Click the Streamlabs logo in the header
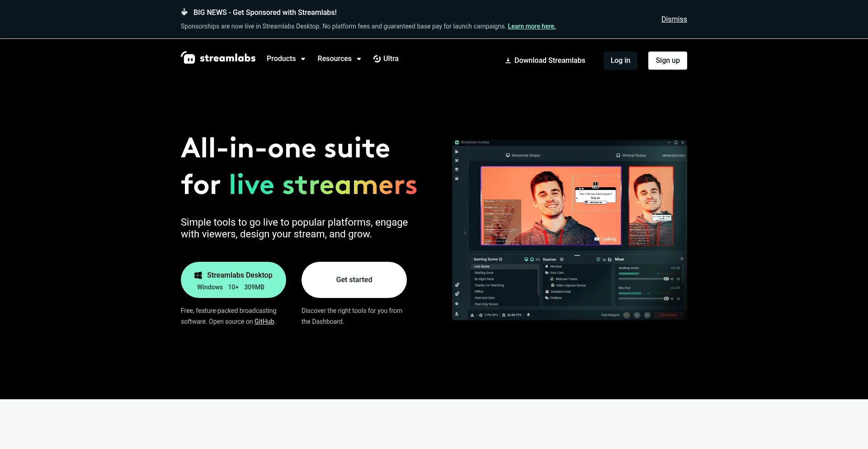The image size is (868, 449). pyautogui.click(x=218, y=58)
